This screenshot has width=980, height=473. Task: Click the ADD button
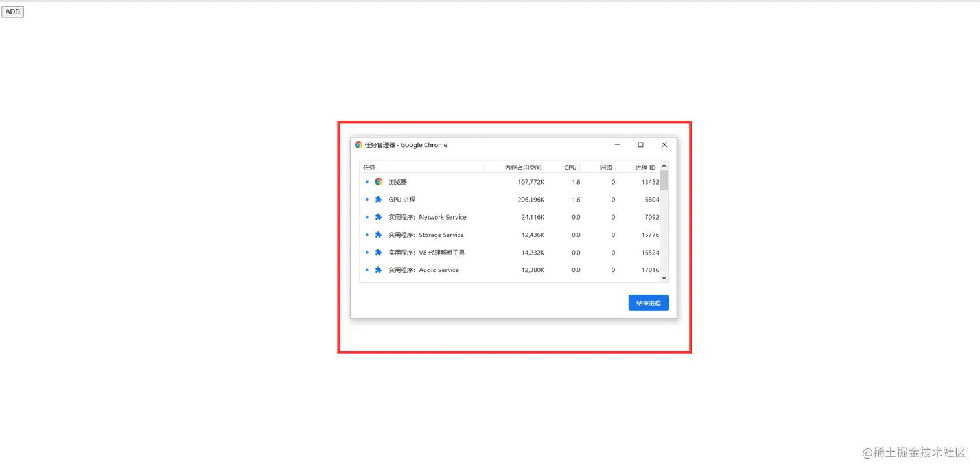coord(12,12)
